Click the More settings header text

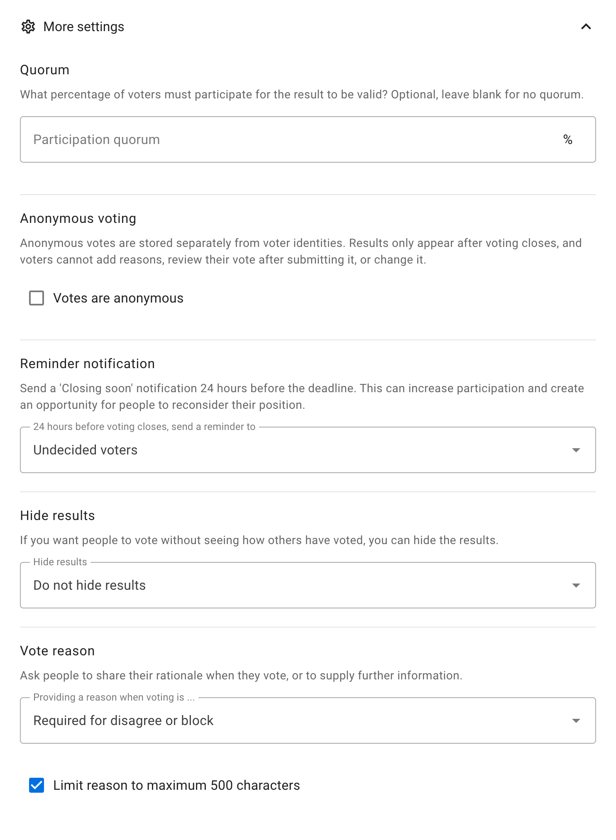pos(84,27)
